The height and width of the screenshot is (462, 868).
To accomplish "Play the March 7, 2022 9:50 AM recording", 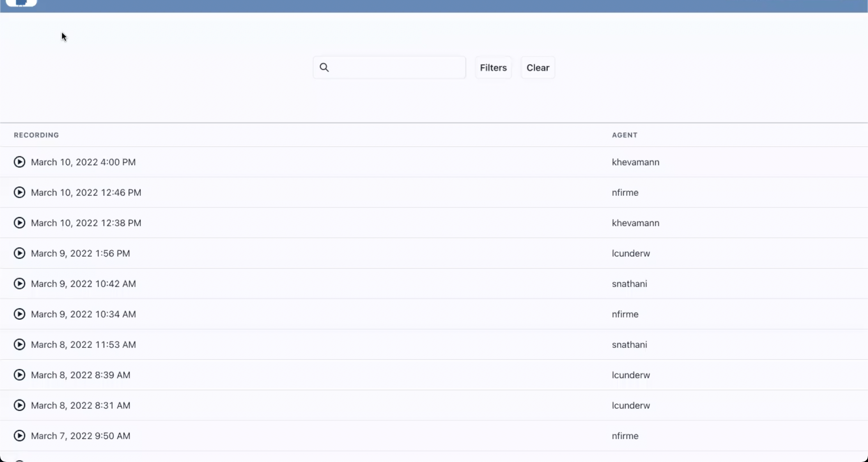I will point(20,436).
